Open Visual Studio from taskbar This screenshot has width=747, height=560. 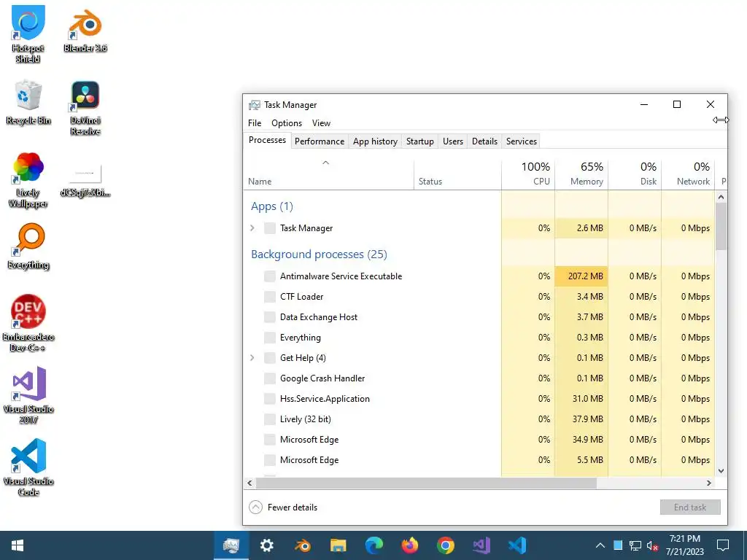(481, 545)
